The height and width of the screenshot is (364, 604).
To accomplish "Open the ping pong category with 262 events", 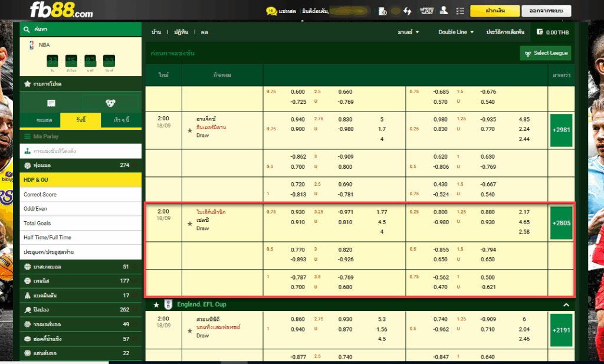I will 80,310.
